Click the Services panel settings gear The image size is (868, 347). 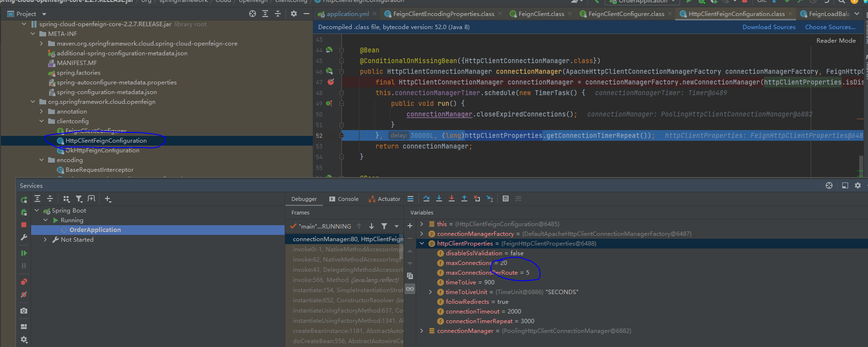[x=858, y=185]
